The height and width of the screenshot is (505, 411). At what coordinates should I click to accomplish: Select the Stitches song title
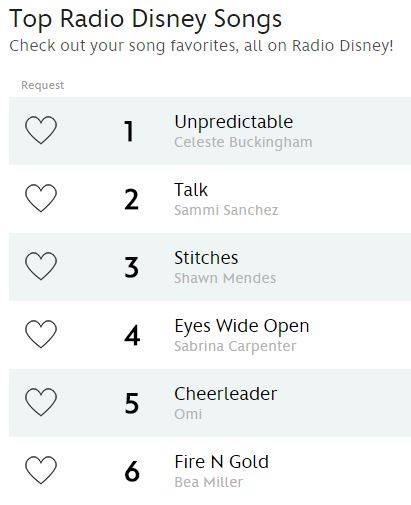coord(206,258)
